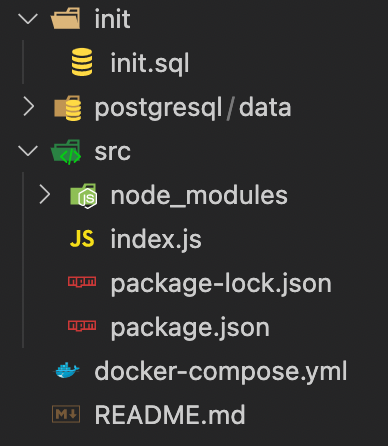Click the yellow database icon beside init.sql
The image size is (388, 446).
click(x=82, y=62)
